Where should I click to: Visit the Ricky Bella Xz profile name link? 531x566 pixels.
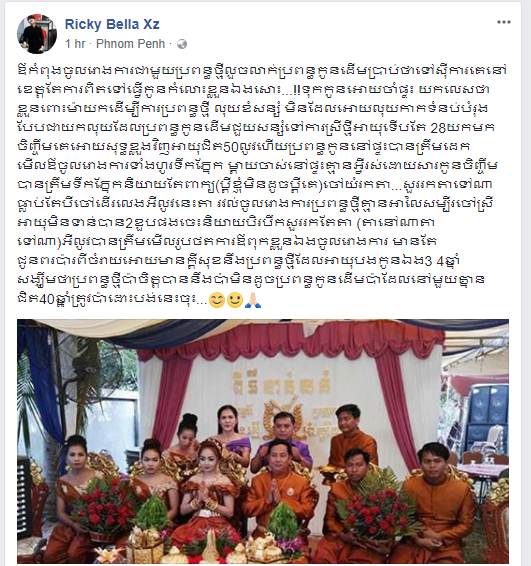(112, 24)
